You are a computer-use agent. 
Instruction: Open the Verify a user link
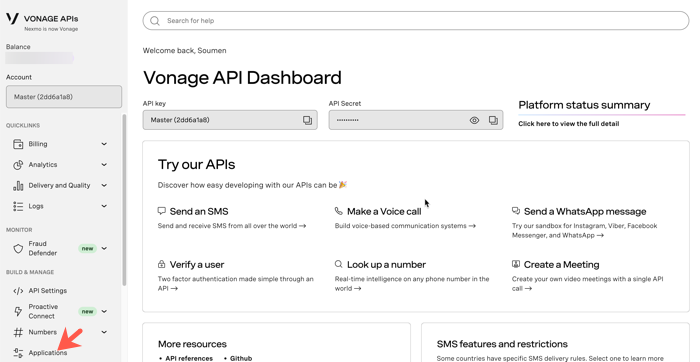[x=197, y=265]
